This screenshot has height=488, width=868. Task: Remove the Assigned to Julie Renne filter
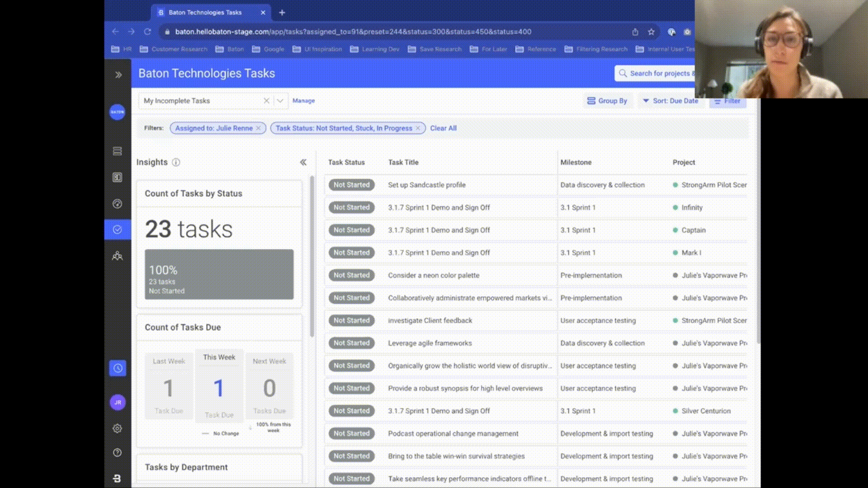(259, 128)
